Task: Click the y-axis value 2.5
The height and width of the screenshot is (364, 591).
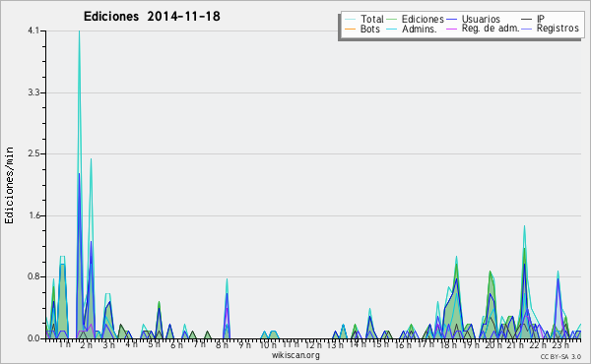Action: tap(33, 153)
